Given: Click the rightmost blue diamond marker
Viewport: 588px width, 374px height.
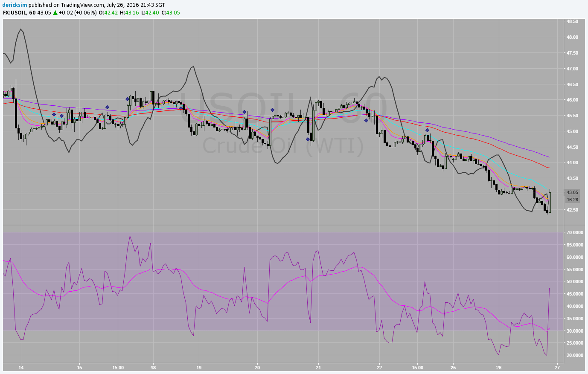Looking at the screenshot, I should pyautogui.click(x=427, y=130).
